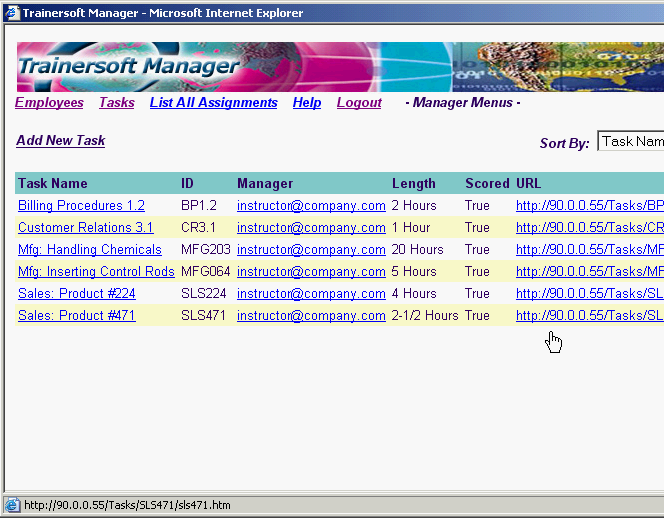Click the Sort By label
This screenshot has height=518, width=664.
(564, 144)
